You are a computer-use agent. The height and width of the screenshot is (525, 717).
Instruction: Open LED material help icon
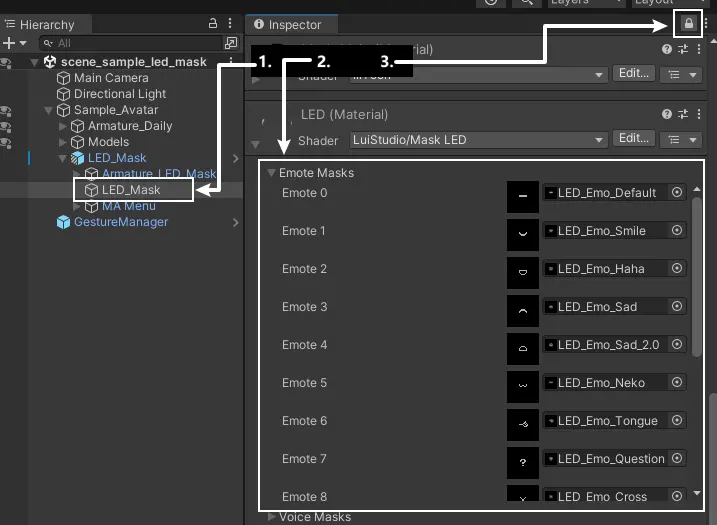[667, 114]
